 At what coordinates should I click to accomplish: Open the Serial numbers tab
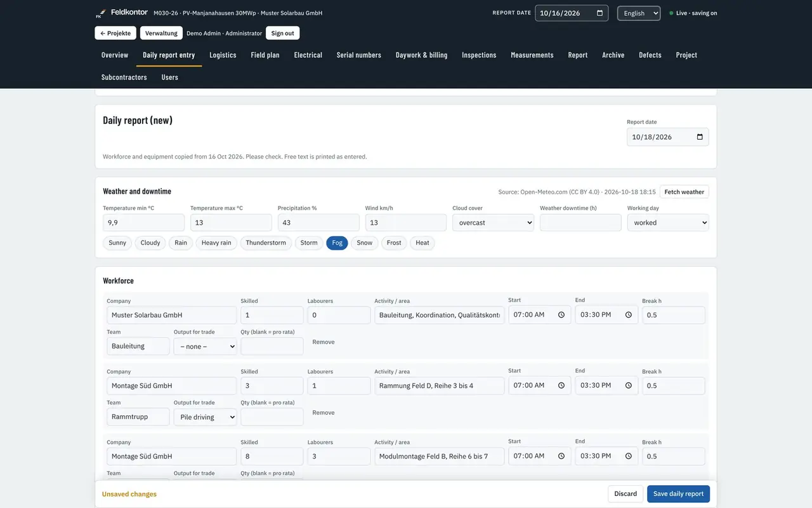[x=359, y=55]
